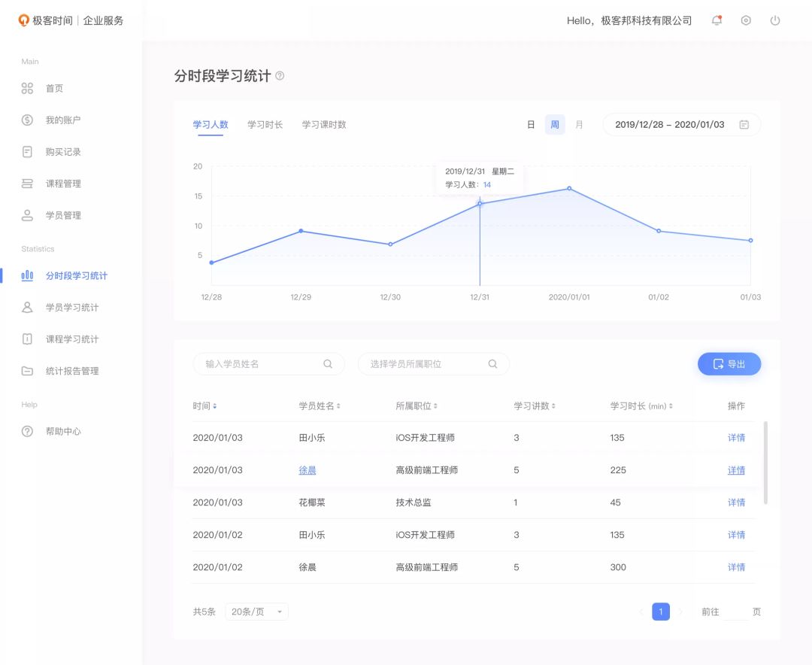
Task: Open 学员管理 in the sidebar
Action: click(63, 215)
